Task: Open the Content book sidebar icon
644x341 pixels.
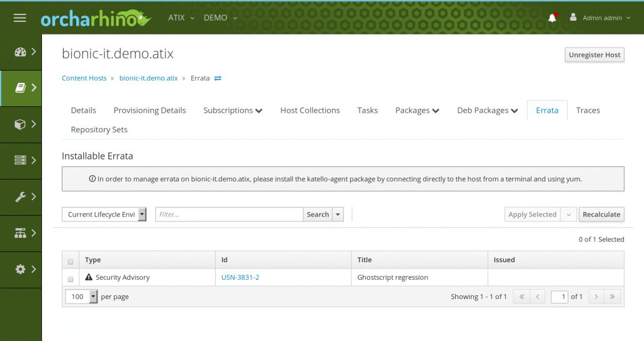Action: pos(21,88)
